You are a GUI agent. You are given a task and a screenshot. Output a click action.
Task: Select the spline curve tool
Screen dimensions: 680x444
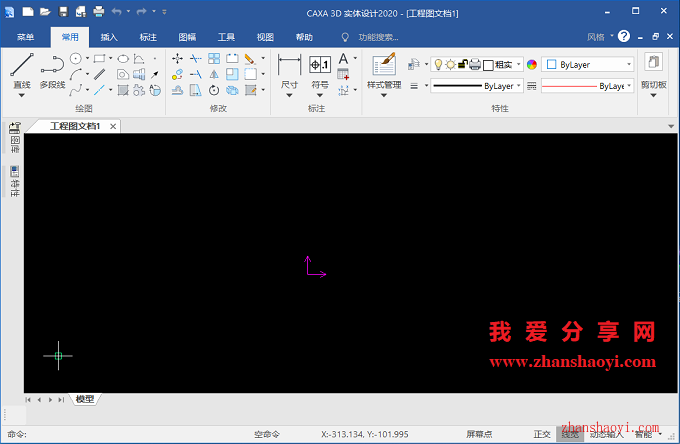(76, 90)
